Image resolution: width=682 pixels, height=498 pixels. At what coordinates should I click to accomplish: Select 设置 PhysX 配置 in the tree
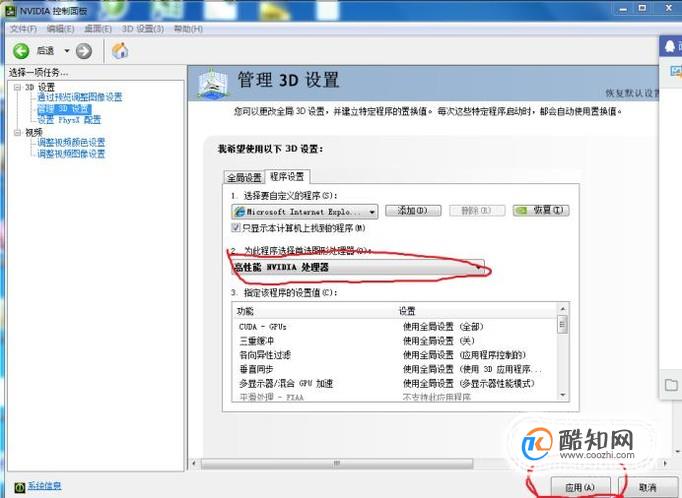point(69,120)
